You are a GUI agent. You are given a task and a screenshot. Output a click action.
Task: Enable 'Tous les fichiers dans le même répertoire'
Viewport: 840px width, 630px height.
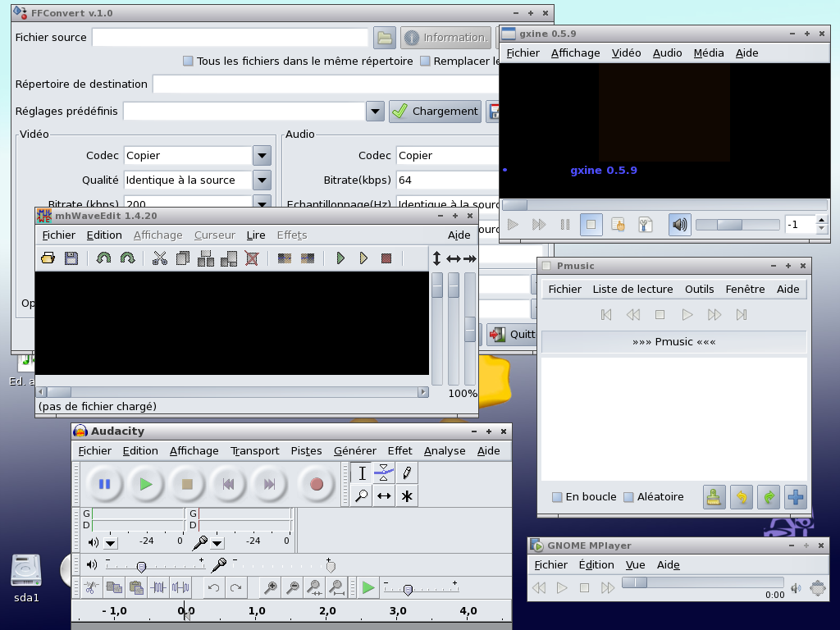click(188, 61)
